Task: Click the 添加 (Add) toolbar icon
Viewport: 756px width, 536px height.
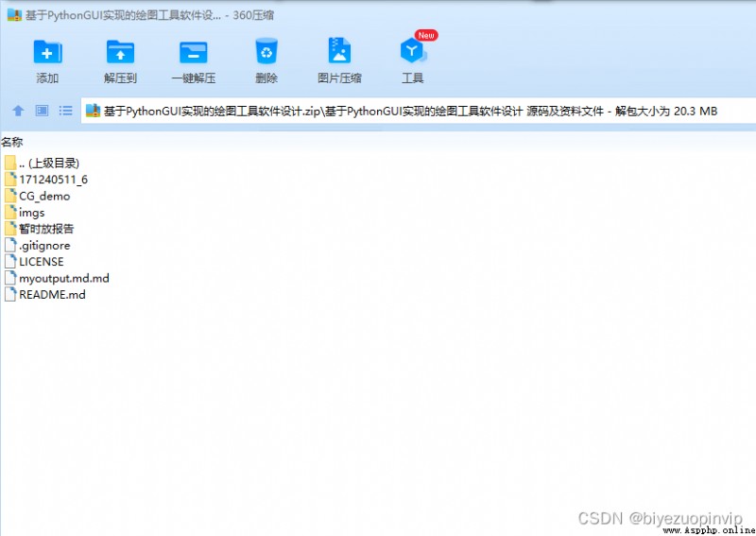Action: [47, 52]
